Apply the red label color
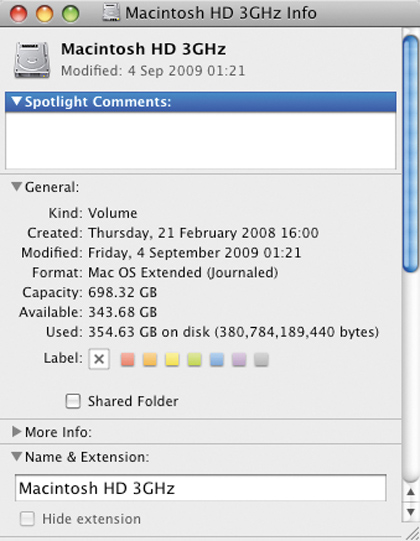 click(x=127, y=360)
